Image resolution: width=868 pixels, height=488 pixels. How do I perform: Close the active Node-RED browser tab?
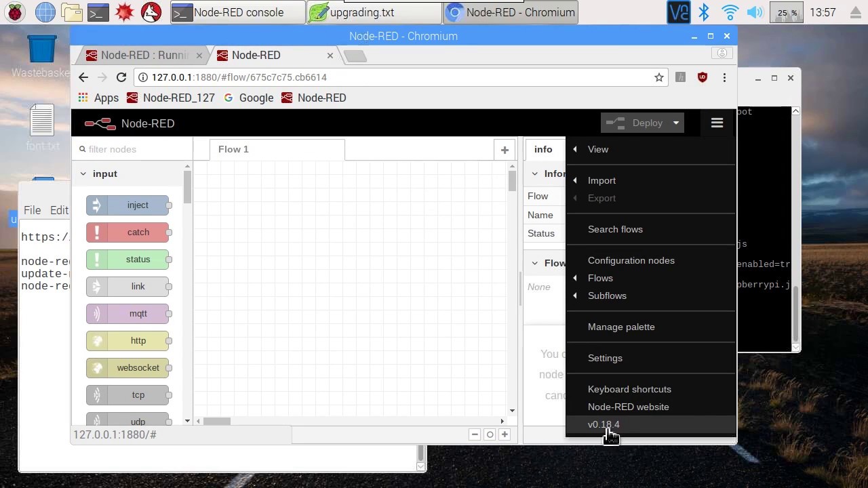[x=330, y=56]
